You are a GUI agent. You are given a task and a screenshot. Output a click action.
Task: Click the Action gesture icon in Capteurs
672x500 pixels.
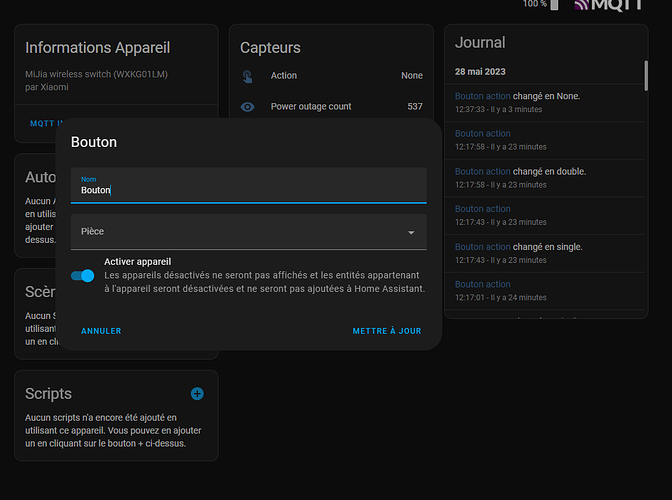click(248, 76)
